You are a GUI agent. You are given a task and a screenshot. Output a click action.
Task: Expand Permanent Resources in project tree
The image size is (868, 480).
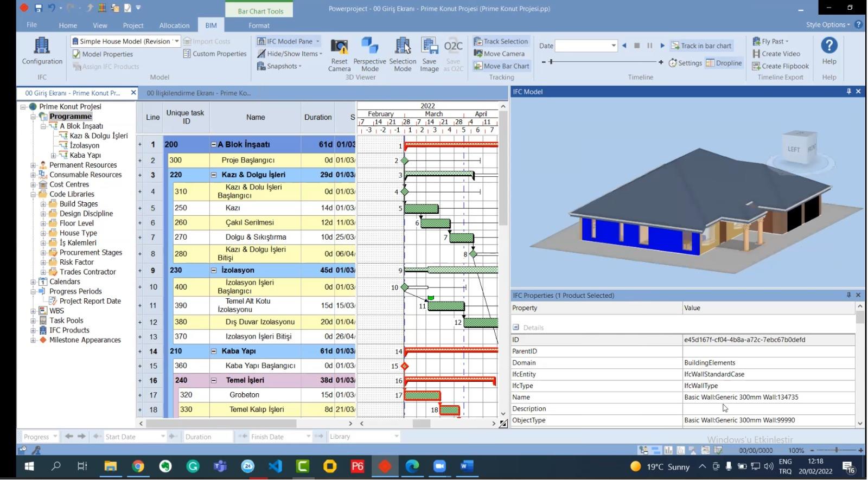click(x=33, y=165)
